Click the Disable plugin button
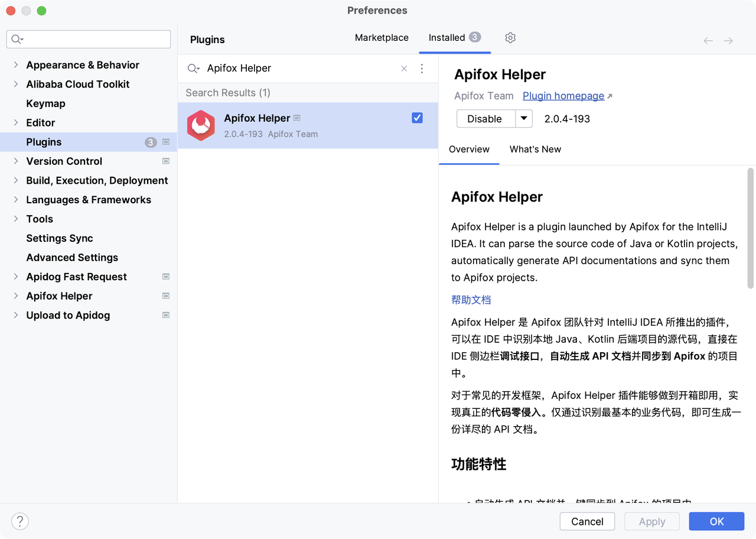Viewport: 756px width, 539px height. click(486, 119)
